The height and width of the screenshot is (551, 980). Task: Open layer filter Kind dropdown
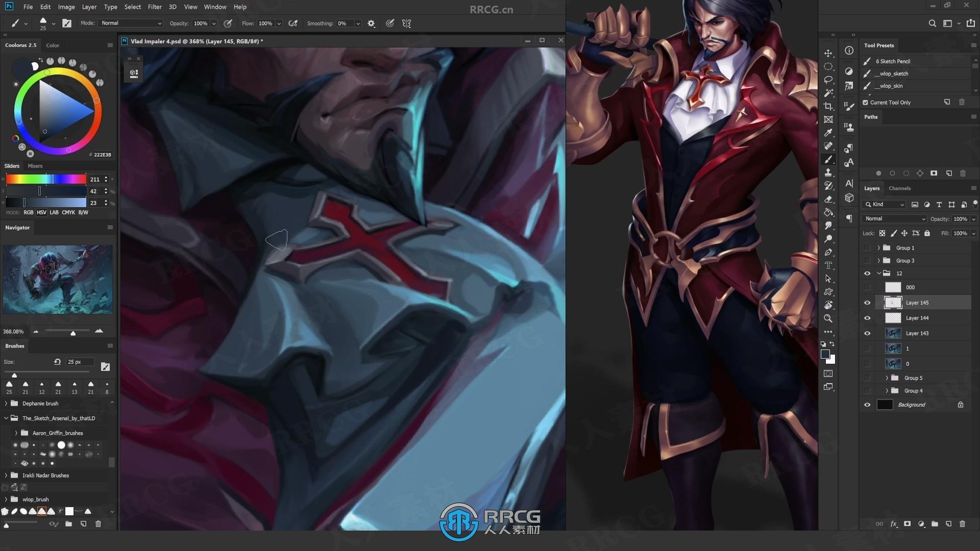[x=884, y=205]
